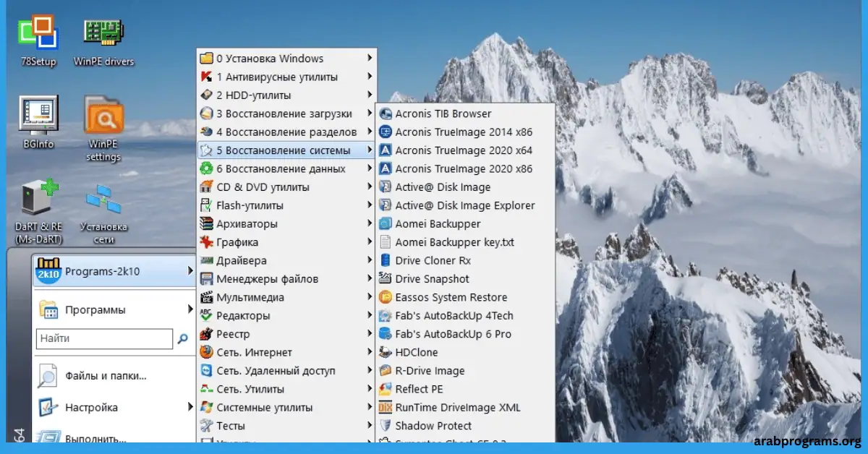This screenshot has width=868, height=454.
Task: Click the Найти search input field
Action: 104,338
